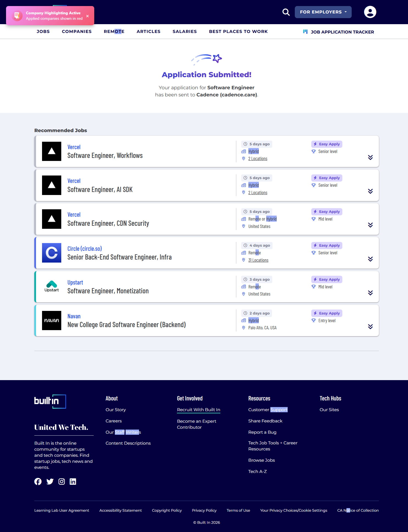The width and height of the screenshot is (408, 532).
Task: Open the Job Application Tracker
Action: 338,32
